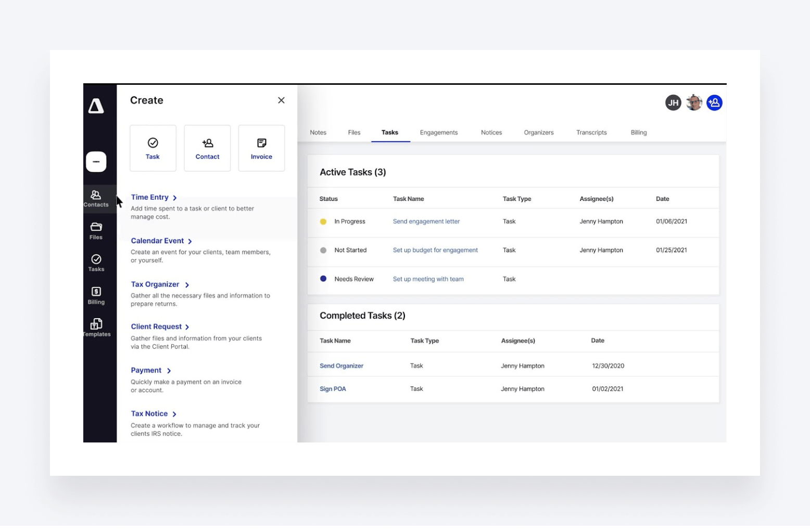This screenshot has width=810, height=532.
Task: Click the Canopy logo in sidebar
Action: click(96, 106)
